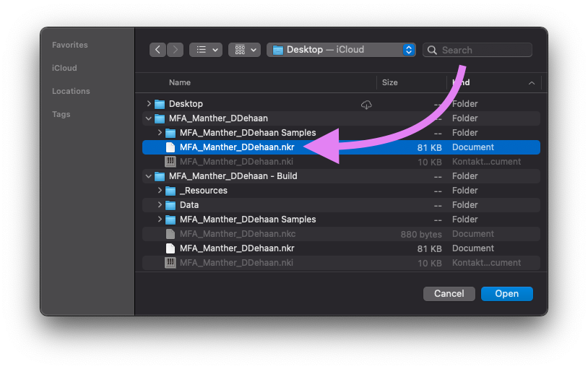Click the Data folder icon
The height and width of the screenshot is (369, 588).
click(170, 205)
